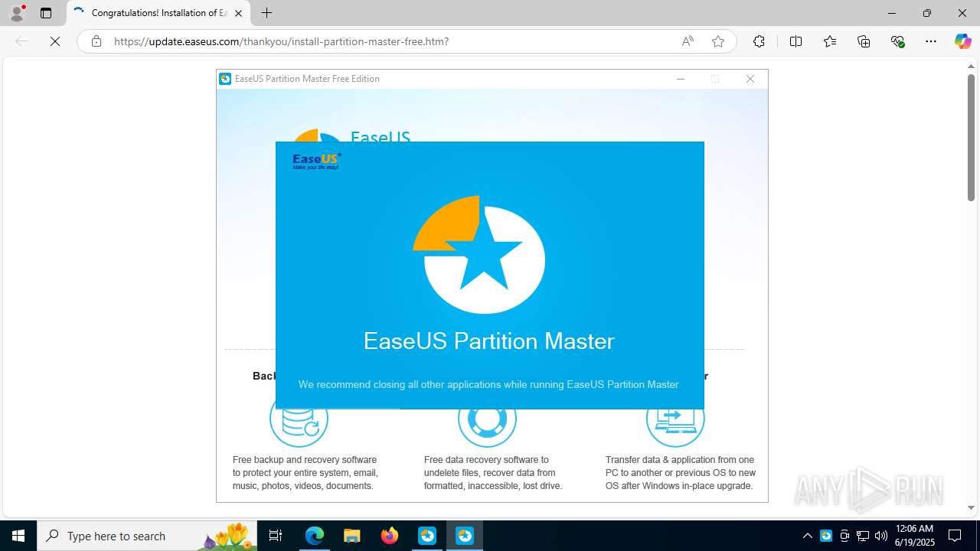Select the Congratulations Installation tab
980x551 pixels.
point(158,13)
